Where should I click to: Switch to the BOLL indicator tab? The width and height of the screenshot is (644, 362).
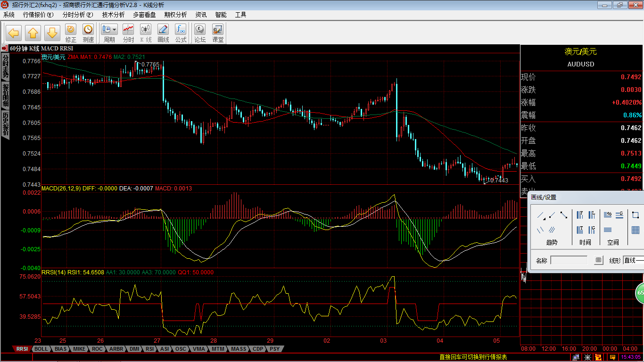tap(41, 349)
